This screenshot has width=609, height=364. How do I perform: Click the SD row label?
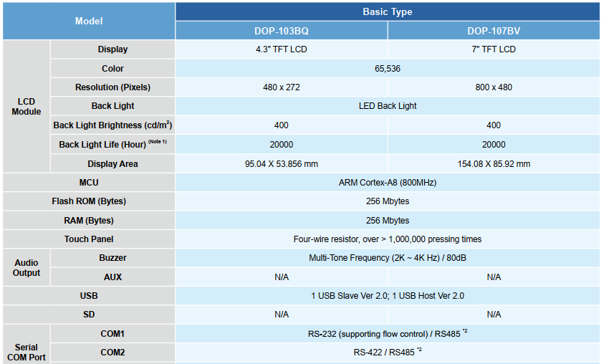click(x=89, y=315)
